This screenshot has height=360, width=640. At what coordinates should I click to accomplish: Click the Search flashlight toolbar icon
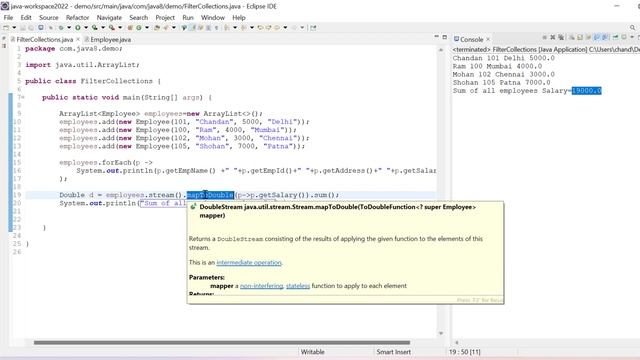tap(166, 28)
